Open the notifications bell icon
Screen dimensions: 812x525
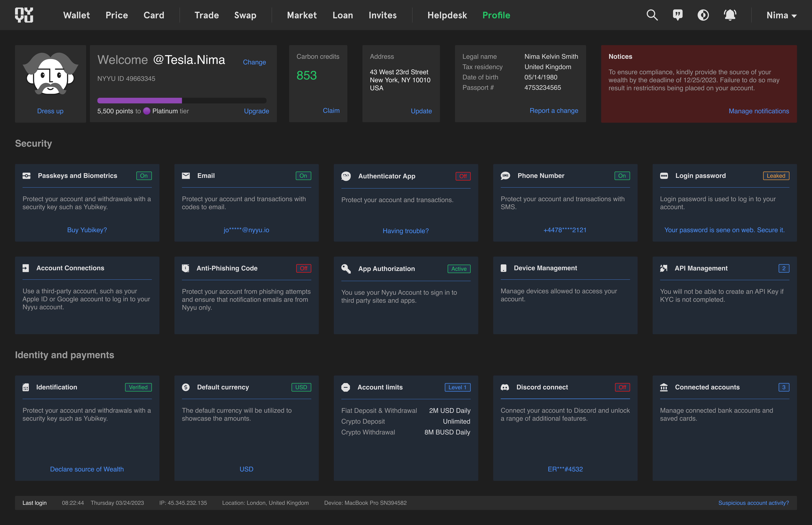pyautogui.click(x=730, y=15)
